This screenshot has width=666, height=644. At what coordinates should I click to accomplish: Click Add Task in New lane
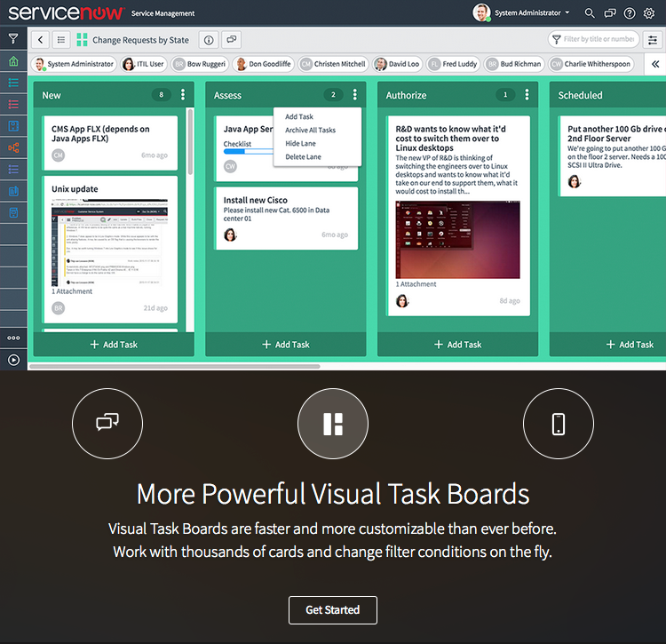click(x=114, y=345)
